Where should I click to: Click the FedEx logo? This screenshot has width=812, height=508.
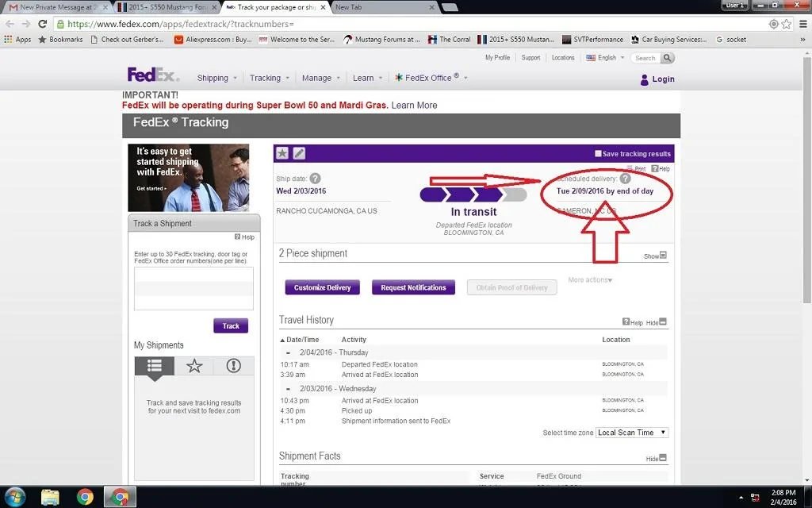(x=153, y=75)
